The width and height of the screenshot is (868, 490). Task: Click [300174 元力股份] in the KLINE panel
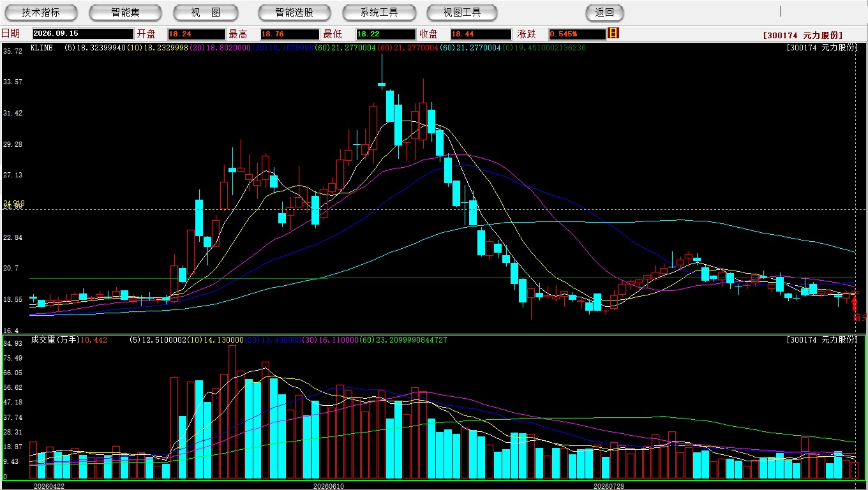(822, 48)
